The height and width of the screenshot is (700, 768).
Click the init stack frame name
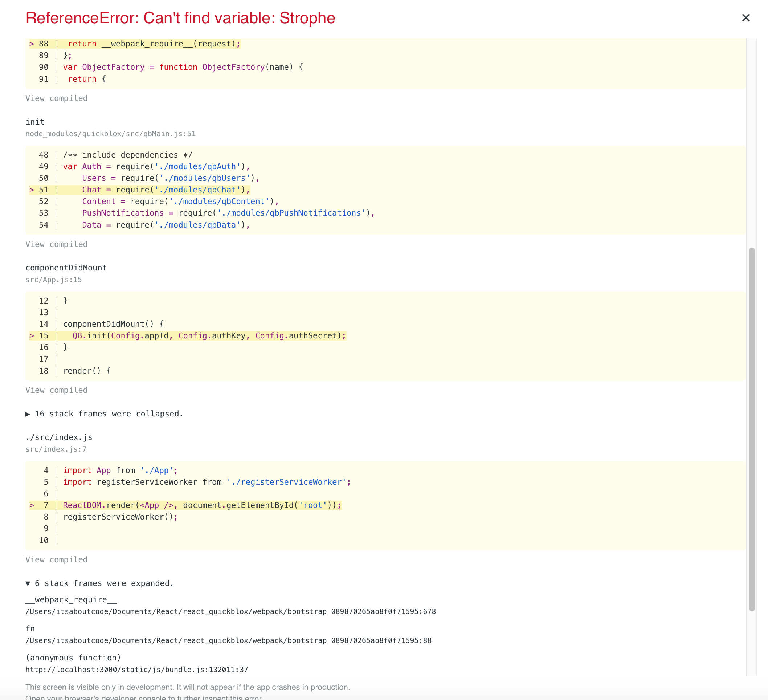pyautogui.click(x=35, y=122)
